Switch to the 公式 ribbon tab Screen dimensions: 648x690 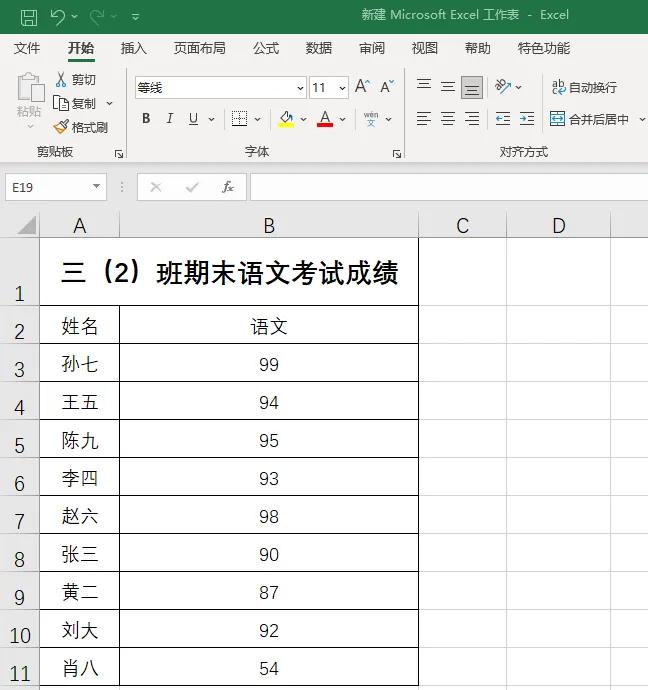[x=266, y=48]
